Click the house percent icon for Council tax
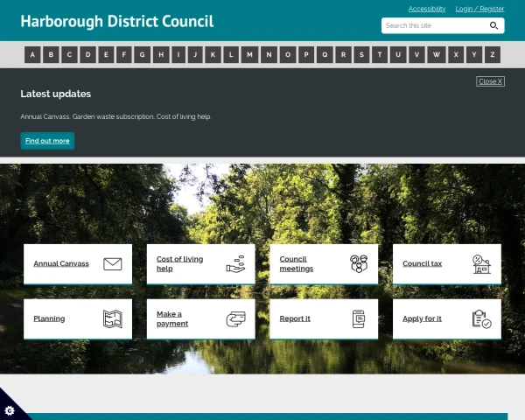The width and height of the screenshot is (525, 420). click(481, 264)
